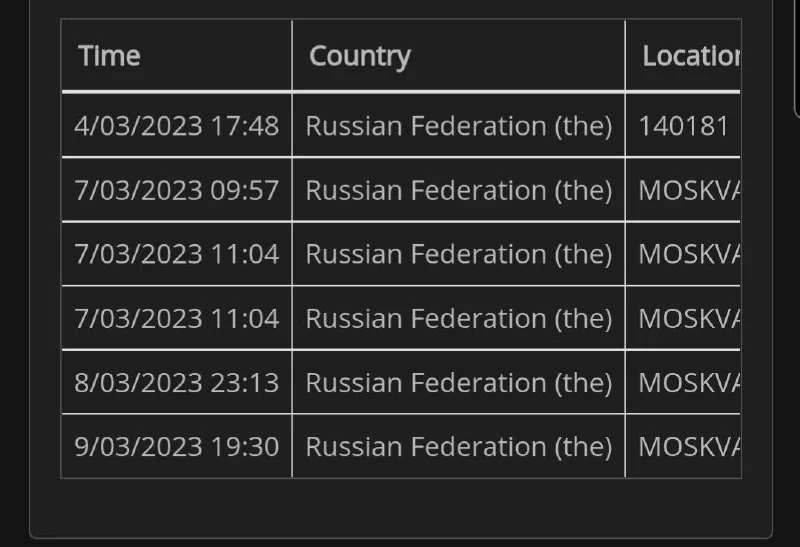This screenshot has width=800, height=547.
Task: Select the first 7/03/2023 11:04 time cell
Action: 176,254
